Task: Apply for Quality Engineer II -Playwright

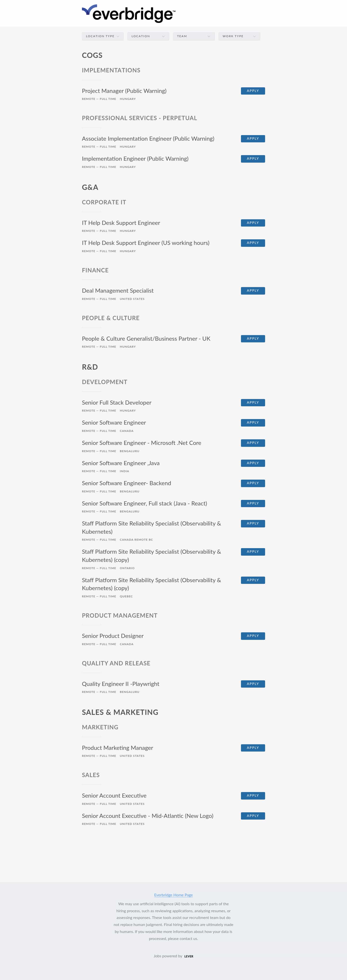Action: tap(253, 684)
